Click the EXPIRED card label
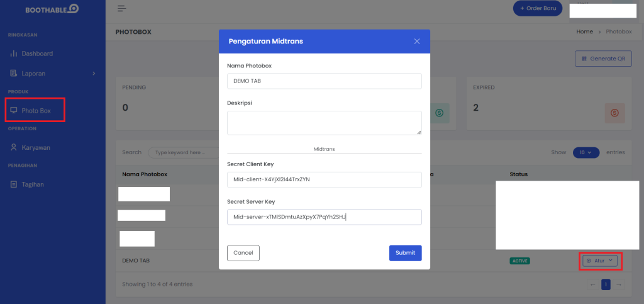Viewport: 644px width, 304px height. tap(484, 87)
